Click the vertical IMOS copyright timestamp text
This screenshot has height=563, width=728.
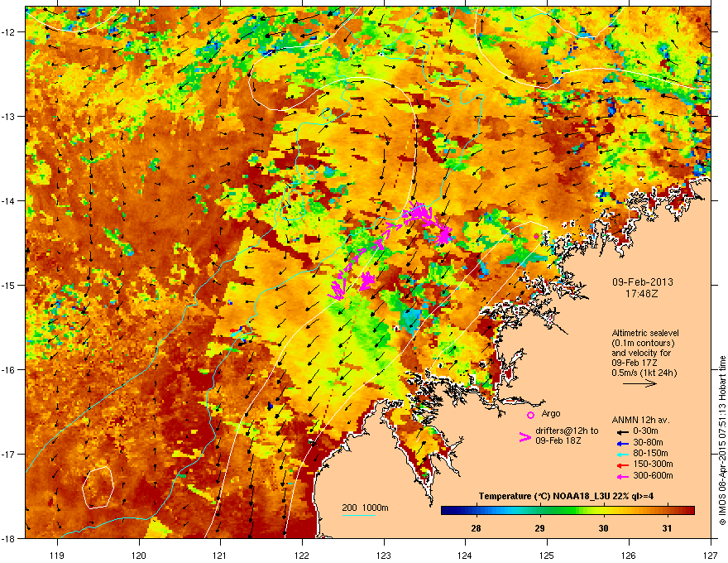click(x=722, y=440)
